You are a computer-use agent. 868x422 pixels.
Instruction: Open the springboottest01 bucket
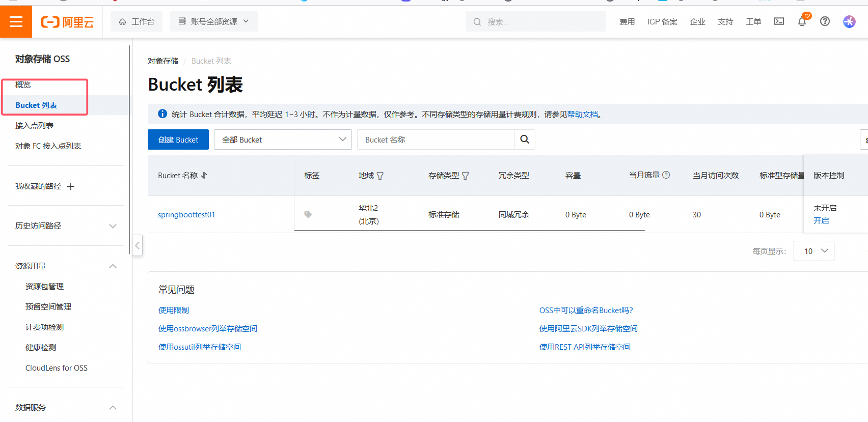[186, 214]
